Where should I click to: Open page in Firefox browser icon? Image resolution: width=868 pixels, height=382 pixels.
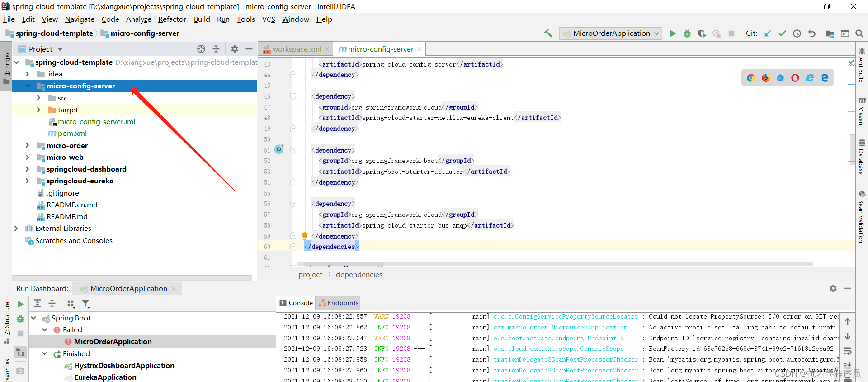click(x=765, y=78)
